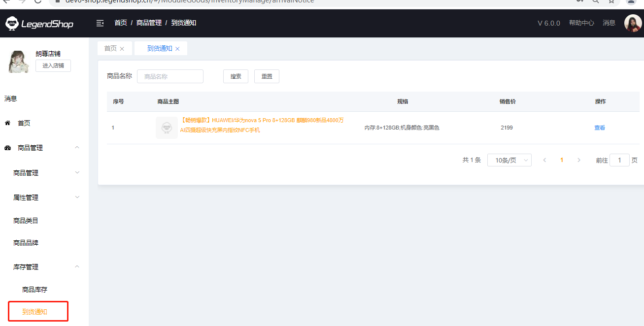Viewport: 644px width, 326px height.
Task: Click the 搜索 button
Action: (236, 76)
